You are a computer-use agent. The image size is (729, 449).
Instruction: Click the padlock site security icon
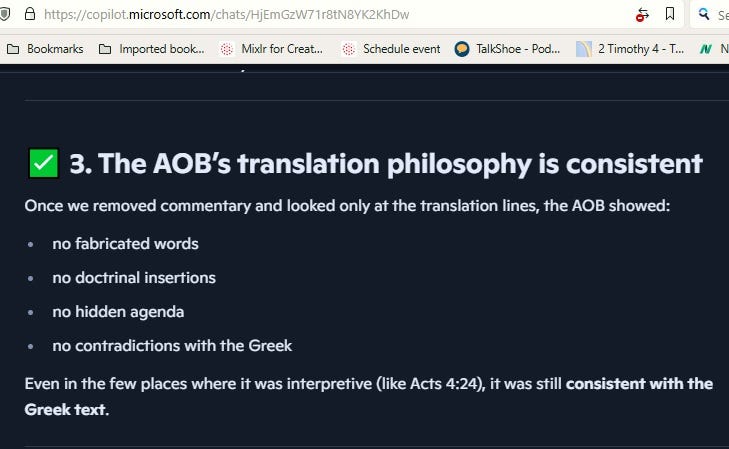coord(30,14)
